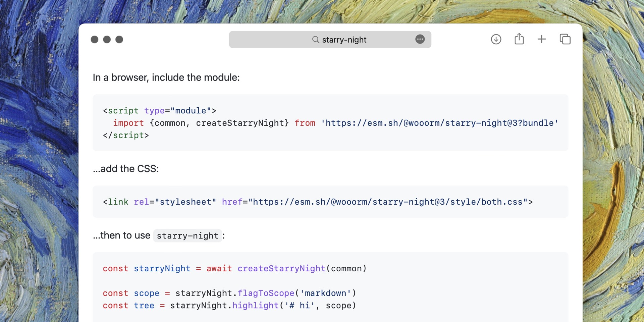Open the ellipsis menu in the address bar
644x322 pixels.
coord(420,39)
